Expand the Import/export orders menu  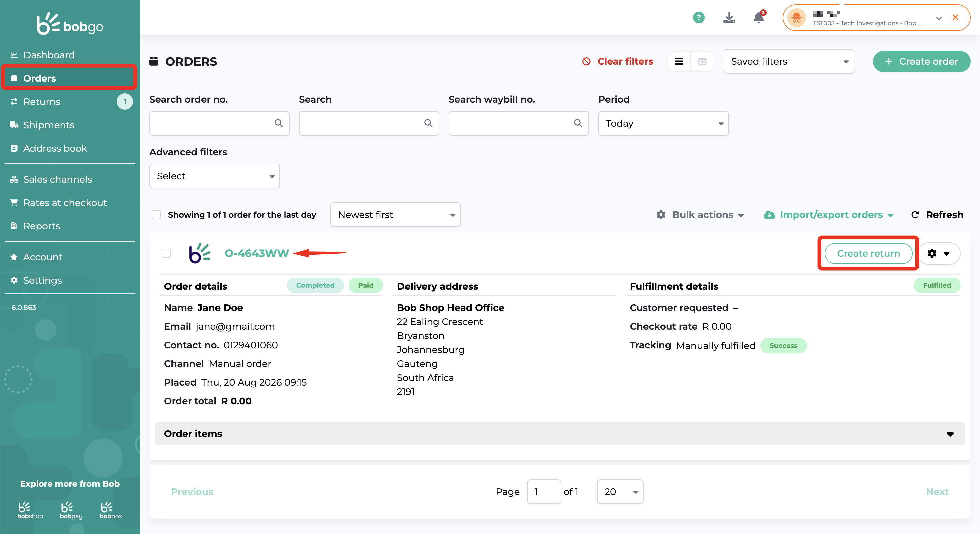(829, 215)
